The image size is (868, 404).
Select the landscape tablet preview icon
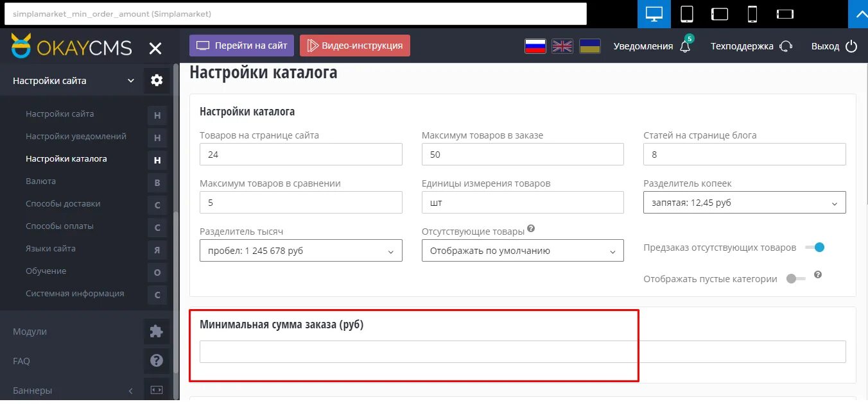(720, 13)
